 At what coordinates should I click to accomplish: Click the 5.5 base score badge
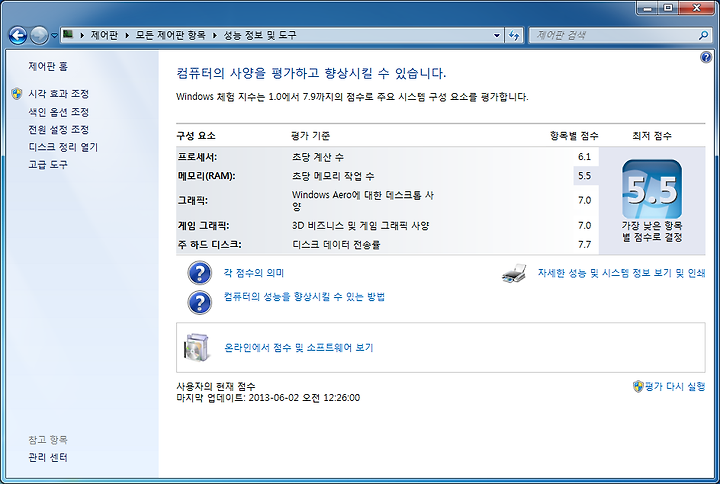click(x=652, y=189)
